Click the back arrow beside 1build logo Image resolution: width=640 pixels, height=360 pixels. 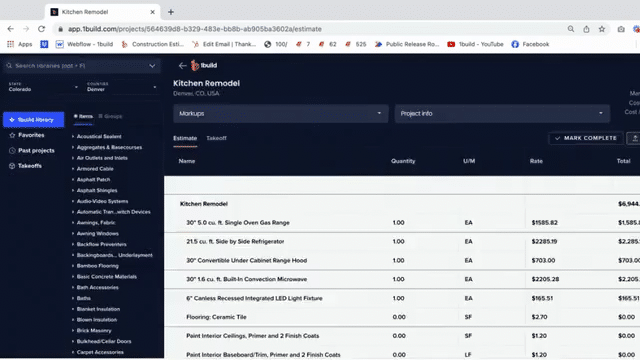tap(182, 66)
